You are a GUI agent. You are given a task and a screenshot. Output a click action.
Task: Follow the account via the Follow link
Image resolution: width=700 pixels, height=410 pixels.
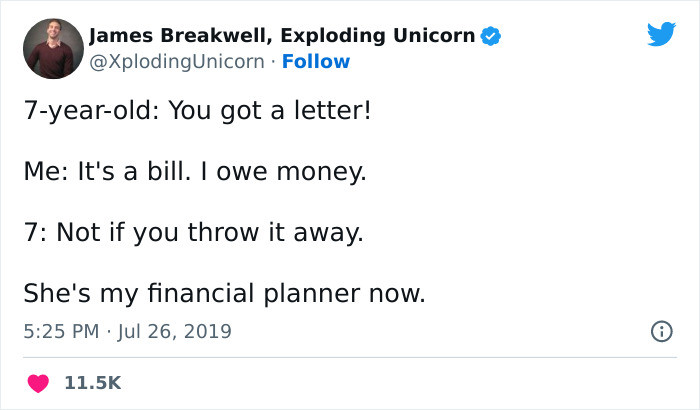[316, 62]
